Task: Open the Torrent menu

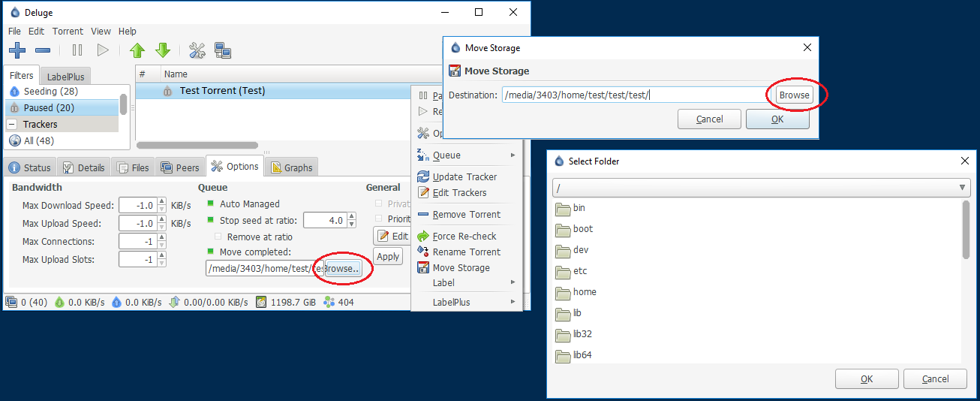Action: (68, 32)
